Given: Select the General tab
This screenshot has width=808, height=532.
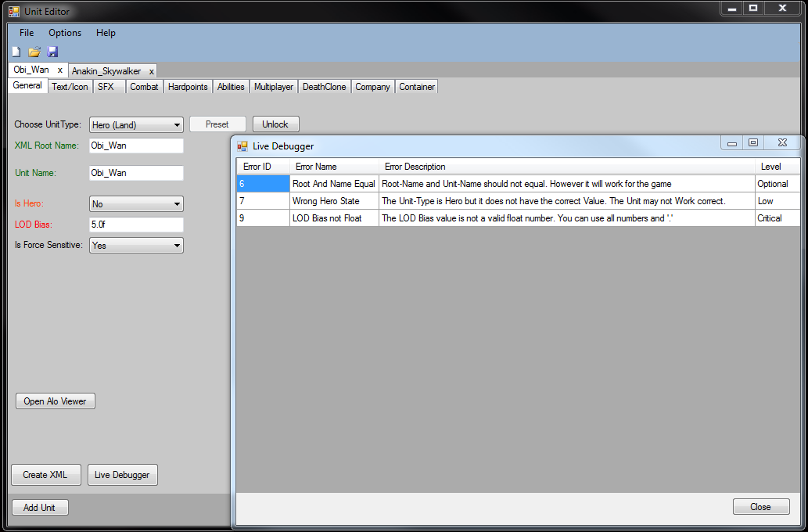Looking at the screenshot, I should pos(28,85).
